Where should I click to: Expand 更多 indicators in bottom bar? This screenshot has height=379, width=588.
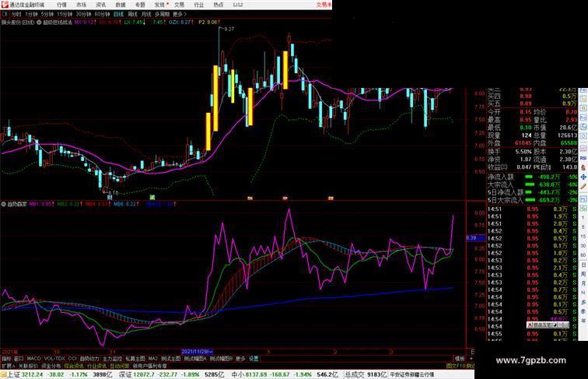tap(240, 359)
